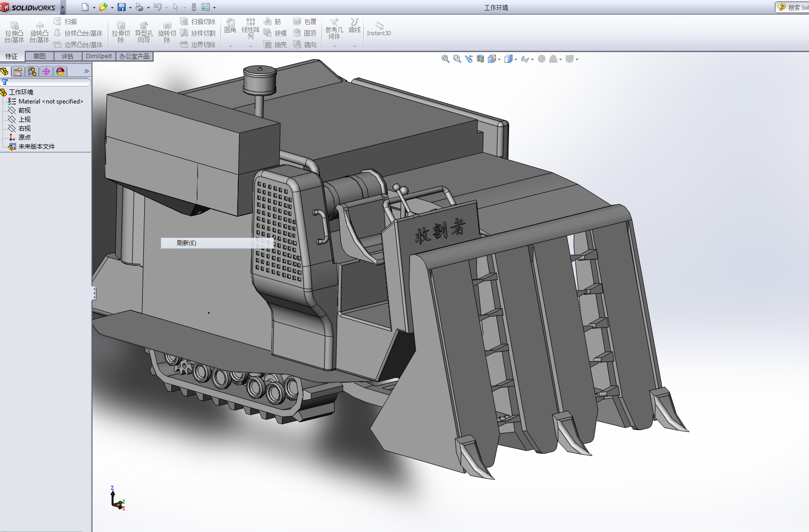This screenshot has height=532, width=809.
Task: Click the View Orientation cube icon
Action: (492, 59)
